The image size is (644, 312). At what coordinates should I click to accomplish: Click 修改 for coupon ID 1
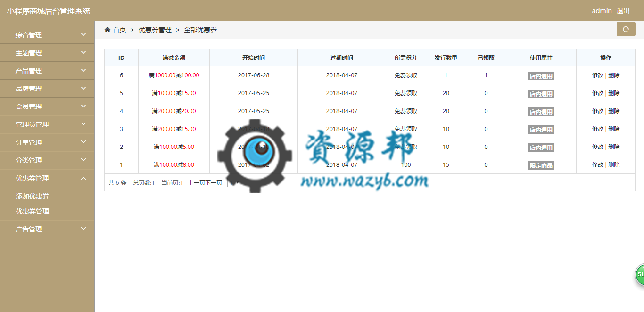pyautogui.click(x=598, y=165)
